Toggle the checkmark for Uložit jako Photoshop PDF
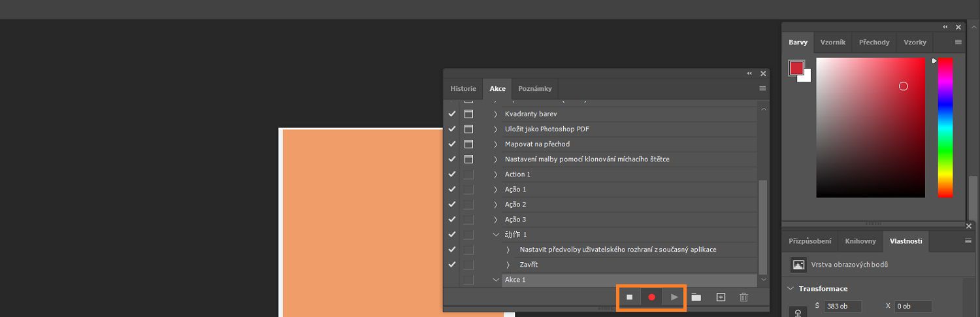980x317 pixels. tap(452, 129)
